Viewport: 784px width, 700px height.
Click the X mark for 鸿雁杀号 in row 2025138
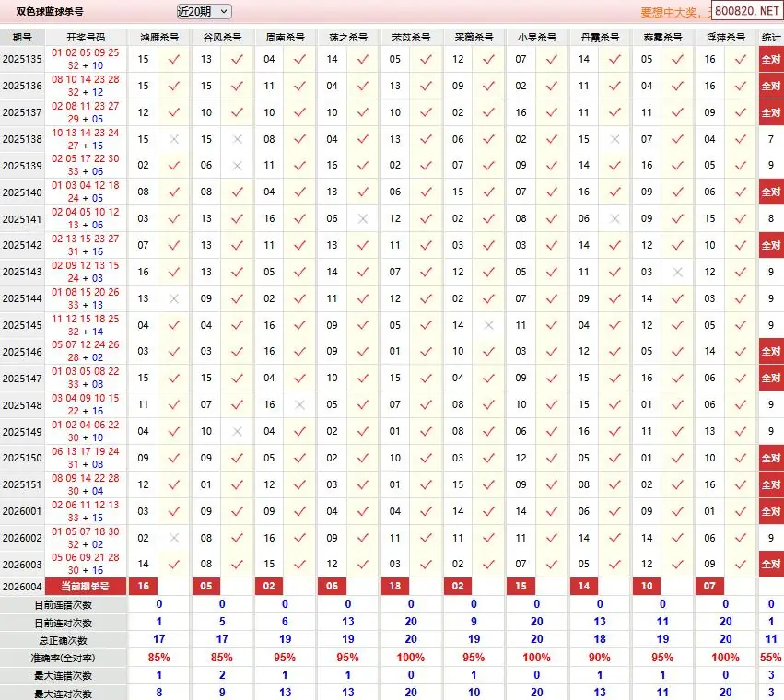click(173, 139)
